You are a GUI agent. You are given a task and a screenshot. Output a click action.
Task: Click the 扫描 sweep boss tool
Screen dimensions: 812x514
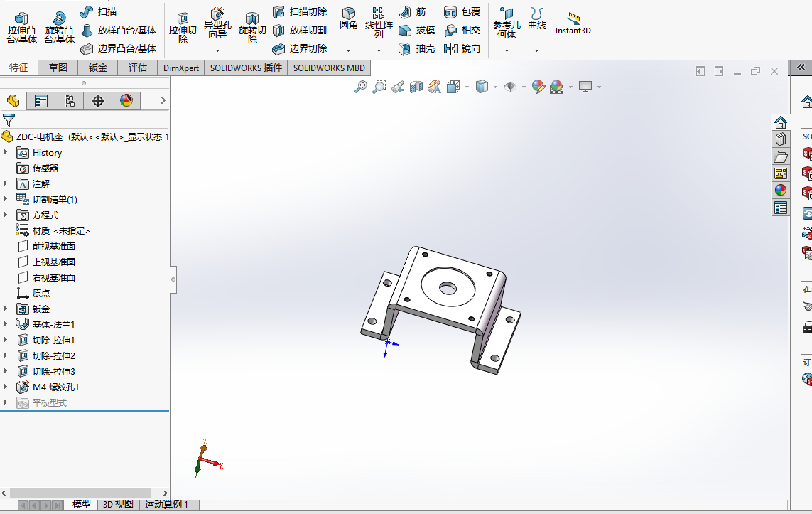(x=99, y=11)
